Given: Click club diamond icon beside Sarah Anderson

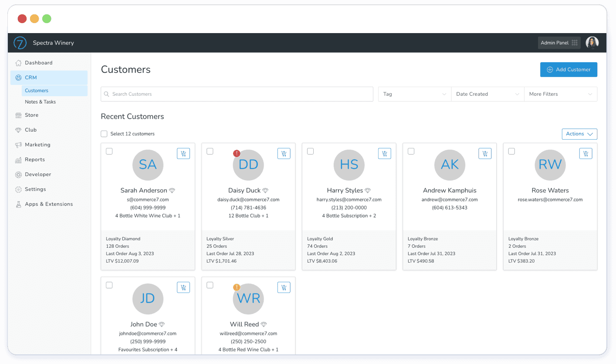Looking at the screenshot, I should pos(172,191).
